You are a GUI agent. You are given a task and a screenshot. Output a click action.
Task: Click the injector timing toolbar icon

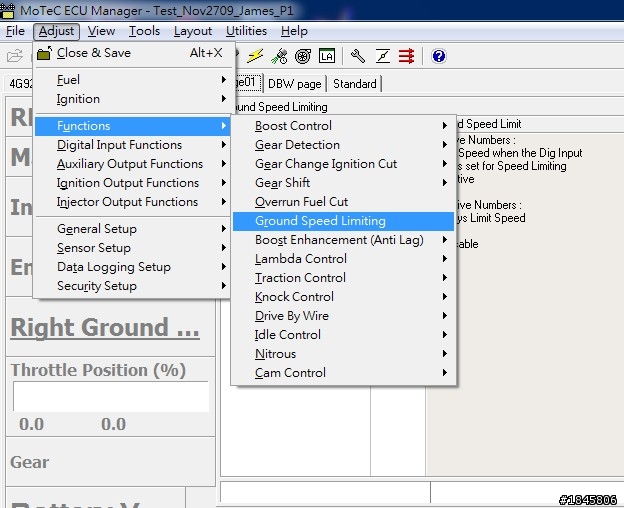[x=279, y=56]
